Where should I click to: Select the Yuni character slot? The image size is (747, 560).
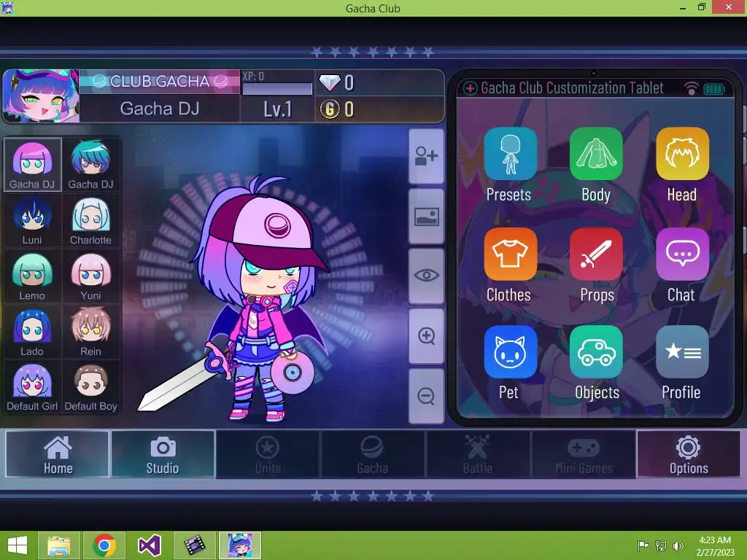pos(91,276)
